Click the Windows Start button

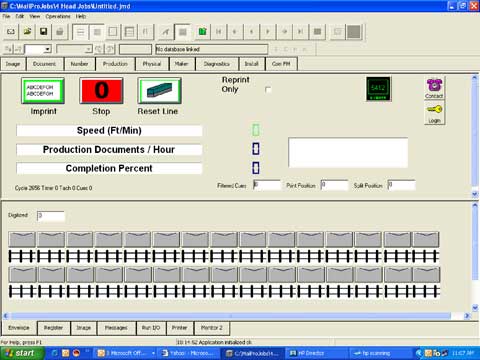(22, 353)
